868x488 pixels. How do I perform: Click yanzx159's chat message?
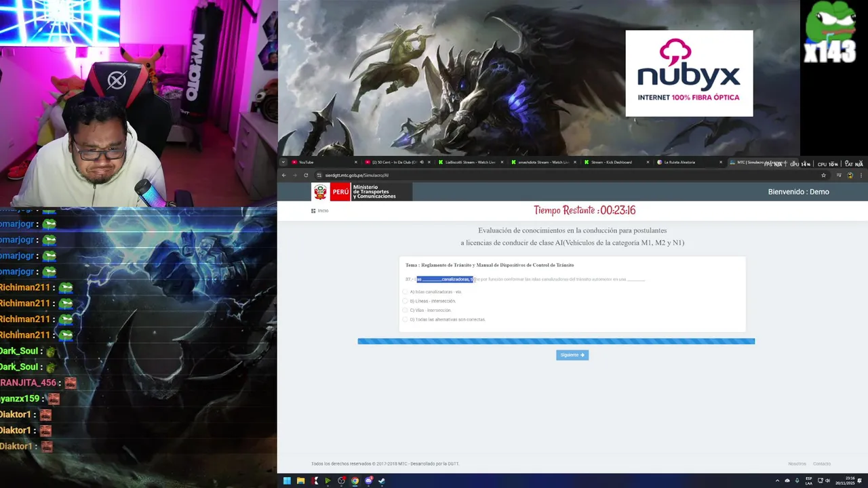(30, 399)
